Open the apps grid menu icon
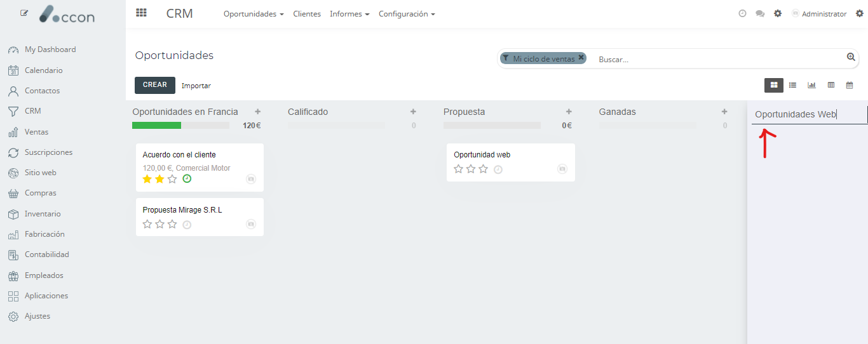 point(141,13)
